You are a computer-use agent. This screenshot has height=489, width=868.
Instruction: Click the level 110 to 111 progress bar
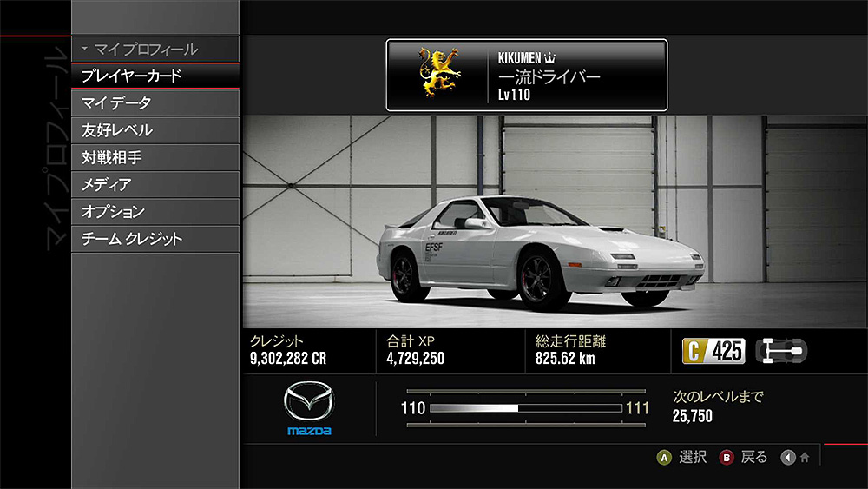(525, 407)
